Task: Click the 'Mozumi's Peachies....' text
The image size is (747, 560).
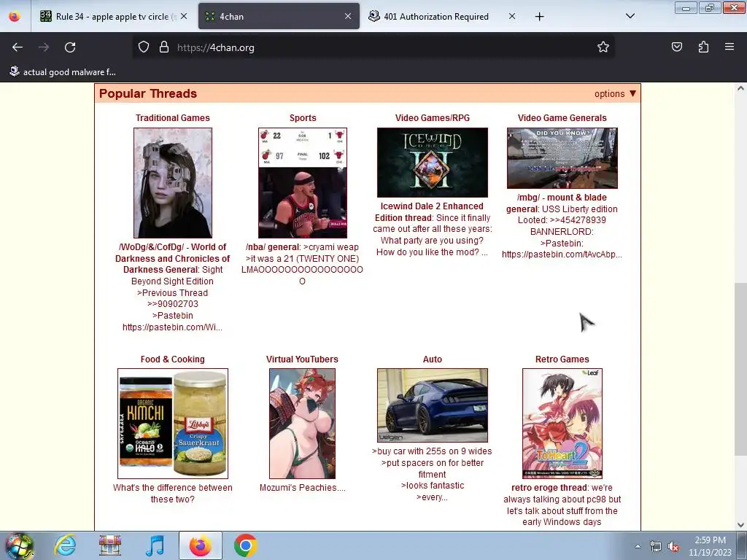Action: tap(303, 488)
